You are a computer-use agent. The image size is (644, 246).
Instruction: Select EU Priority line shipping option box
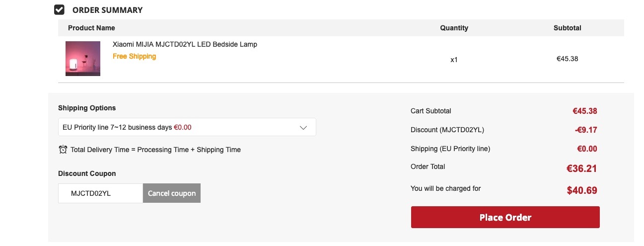point(187,127)
